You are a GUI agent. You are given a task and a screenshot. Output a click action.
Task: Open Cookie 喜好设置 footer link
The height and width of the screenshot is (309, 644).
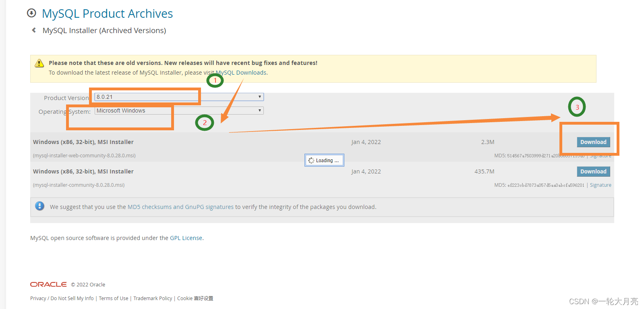tap(195, 299)
